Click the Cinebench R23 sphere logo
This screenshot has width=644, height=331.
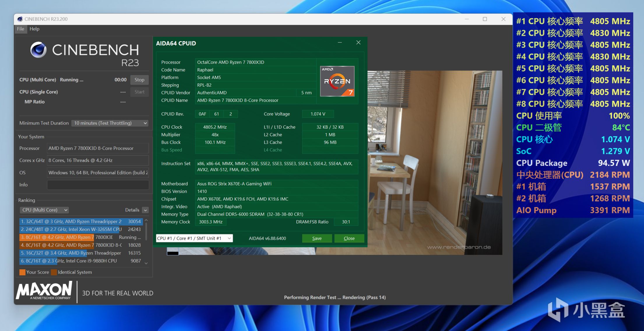(38, 50)
